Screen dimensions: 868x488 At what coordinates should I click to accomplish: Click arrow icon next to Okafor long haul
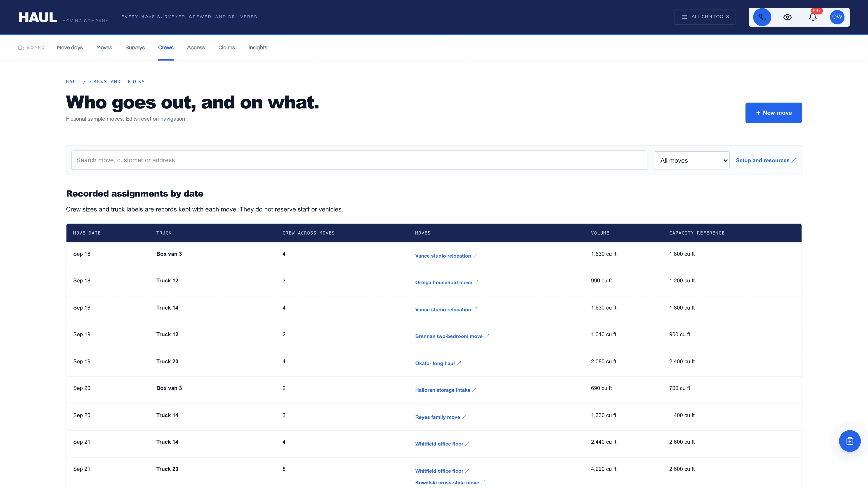[459, 363]
